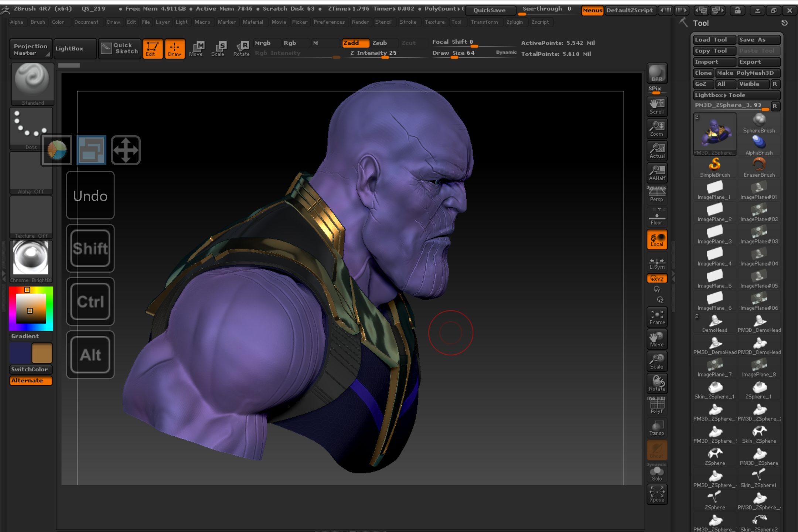Click the AAHalf view icon
Viewport: 798px width, 532px height.
(x=657, y=173)
